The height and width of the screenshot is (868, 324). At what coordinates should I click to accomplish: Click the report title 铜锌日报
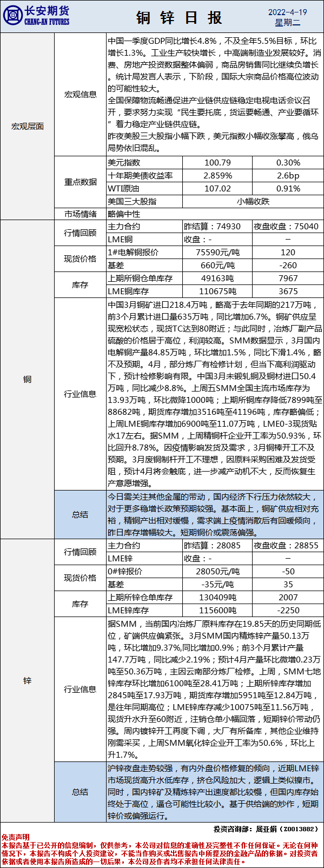coord(179,18)
